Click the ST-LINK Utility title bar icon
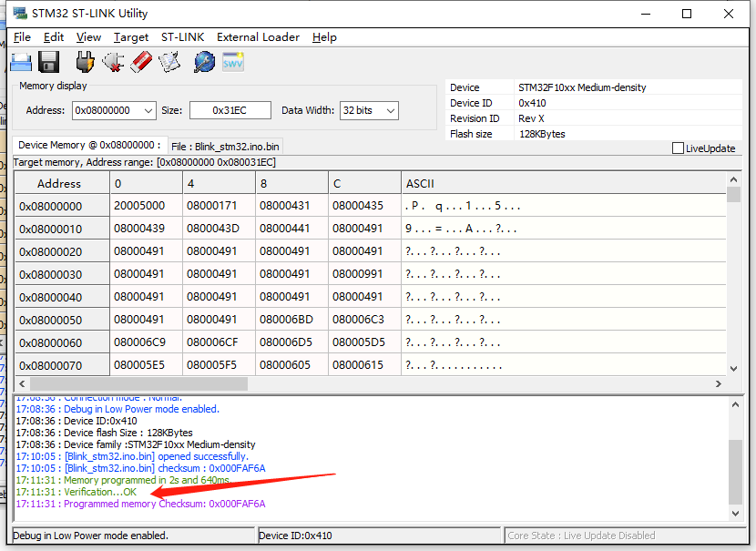756x551 pixels. (20, 13)
